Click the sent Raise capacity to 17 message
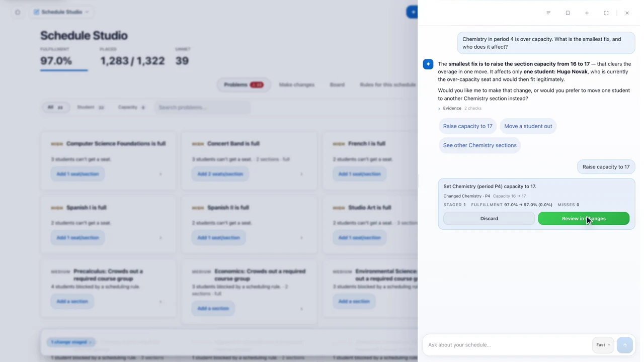The height and width of the screenshot is (362, 644). pos(606,167)
